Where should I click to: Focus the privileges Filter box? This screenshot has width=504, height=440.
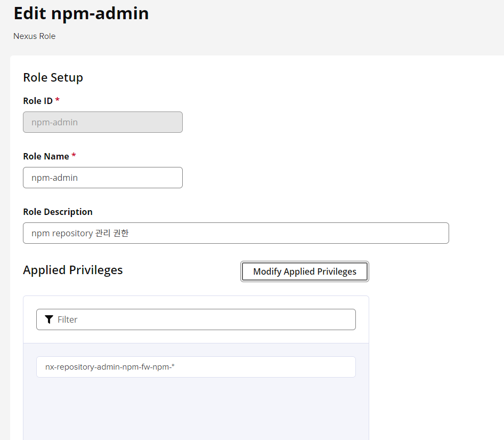196,319
